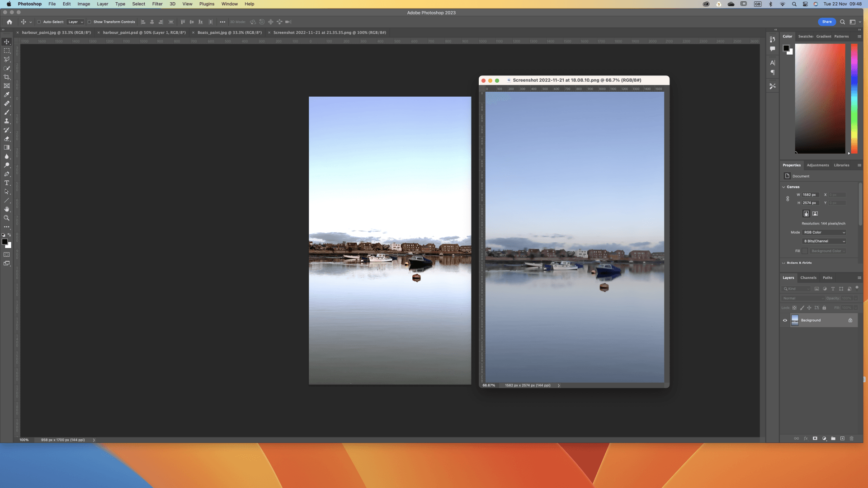Select the Eyedropper tool
The width and height of the screenshot is (868, 488).
point(7,95)
